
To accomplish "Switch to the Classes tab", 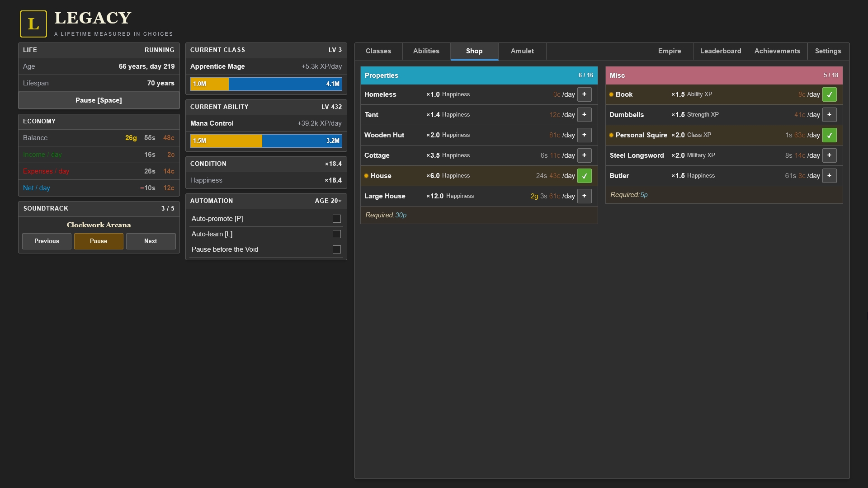I will click(378, 51).
